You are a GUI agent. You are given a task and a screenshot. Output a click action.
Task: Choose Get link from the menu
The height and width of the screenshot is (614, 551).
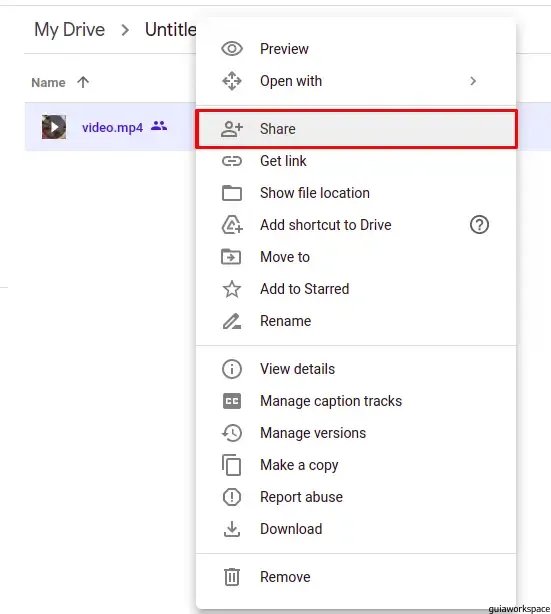[356, 161]
